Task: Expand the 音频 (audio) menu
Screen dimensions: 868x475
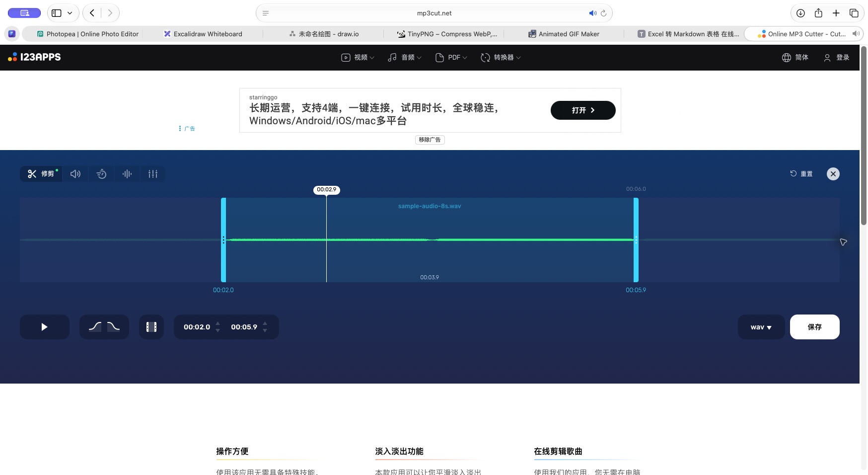Action: [405, 58]
